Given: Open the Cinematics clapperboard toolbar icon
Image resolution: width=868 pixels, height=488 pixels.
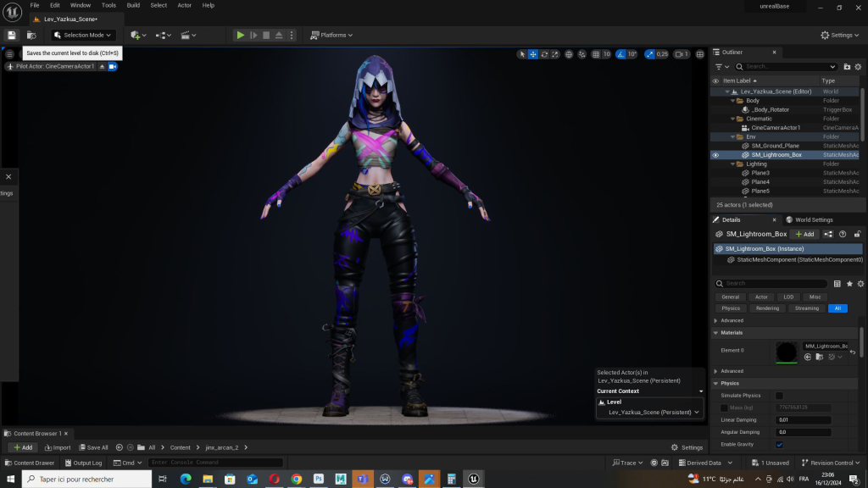Looking at the screenshot, I should (188, 35).
